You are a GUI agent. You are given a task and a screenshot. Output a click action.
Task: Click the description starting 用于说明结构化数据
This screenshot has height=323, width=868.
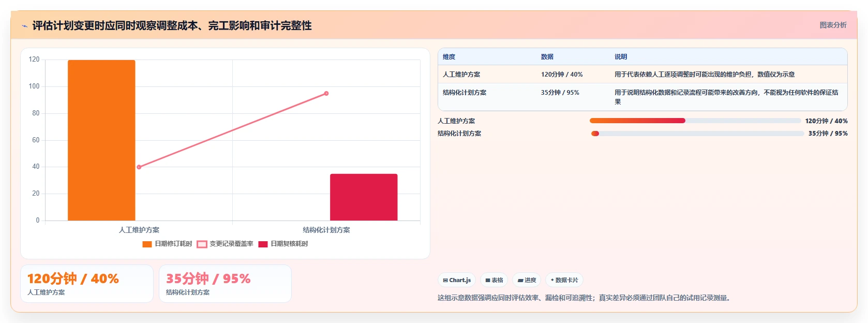click(x=726, y=97)
